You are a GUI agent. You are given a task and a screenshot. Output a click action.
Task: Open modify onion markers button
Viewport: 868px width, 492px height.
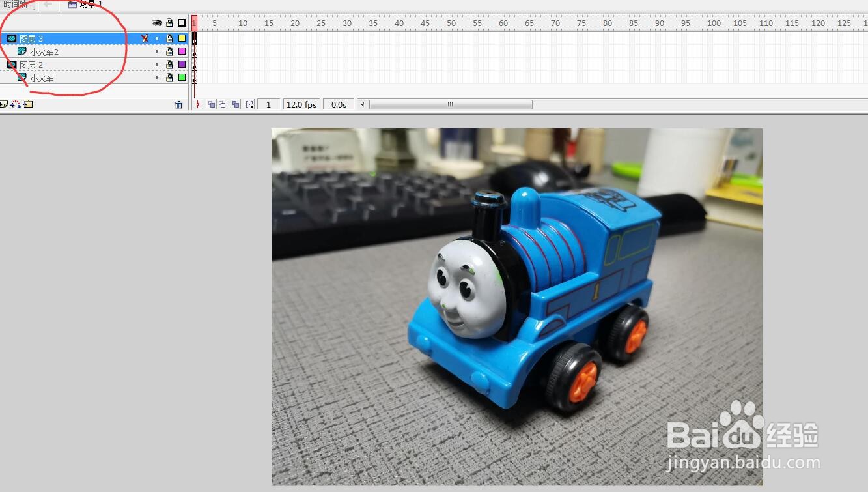[249, 104]
